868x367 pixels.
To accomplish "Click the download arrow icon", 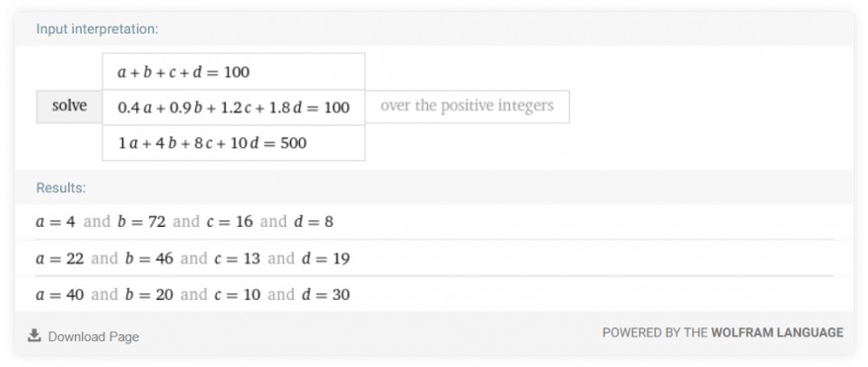I will (35, 335).
